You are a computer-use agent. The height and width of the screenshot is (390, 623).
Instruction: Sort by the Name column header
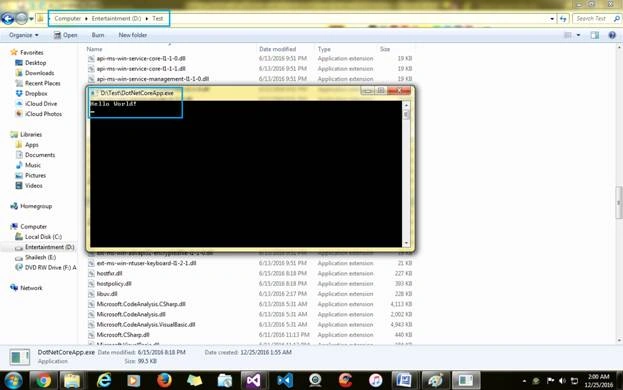pyautogui.click(x=95, y=49)
